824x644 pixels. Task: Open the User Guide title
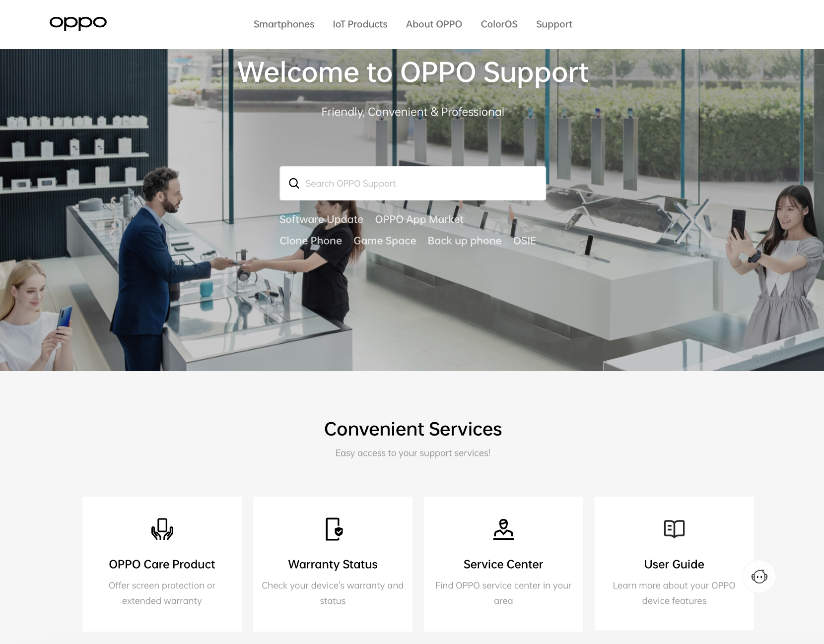pos(674,564)
